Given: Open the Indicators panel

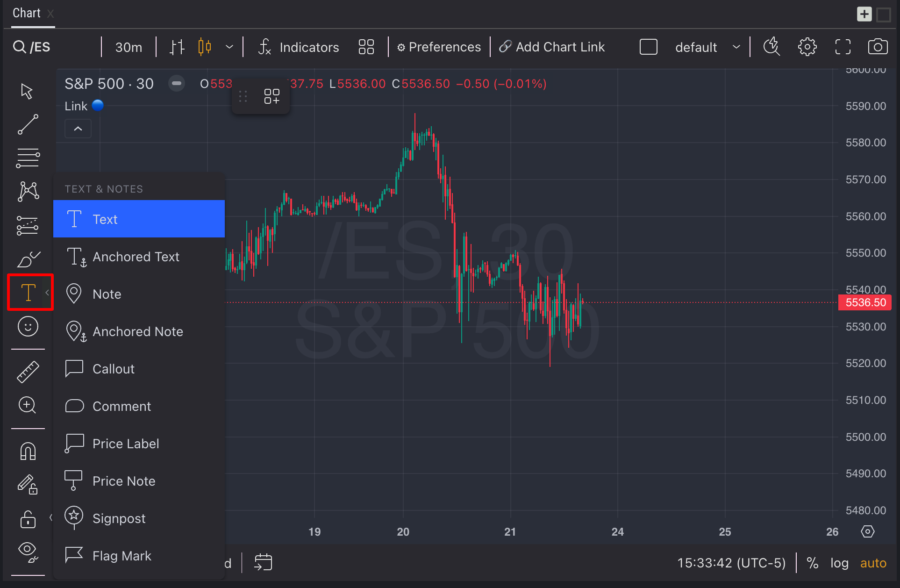Looking at the screenshot, I should pos(299,47).
